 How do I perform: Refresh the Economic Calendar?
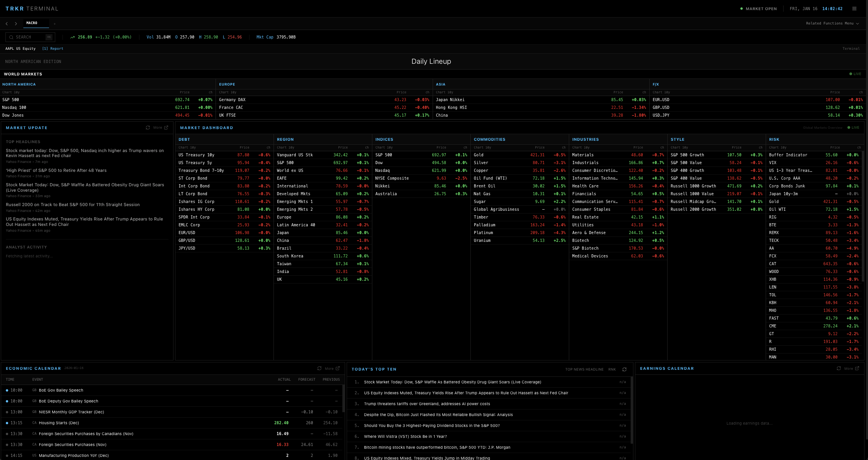(319, 368)
